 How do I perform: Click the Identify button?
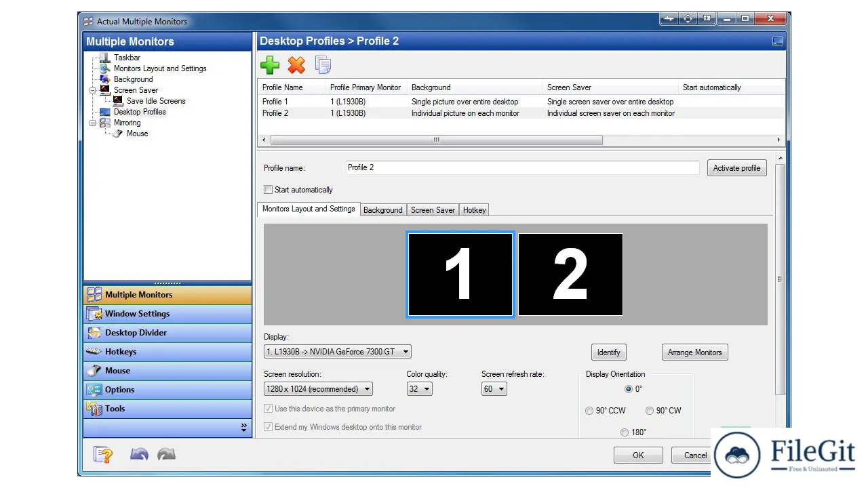coord(608,352)
